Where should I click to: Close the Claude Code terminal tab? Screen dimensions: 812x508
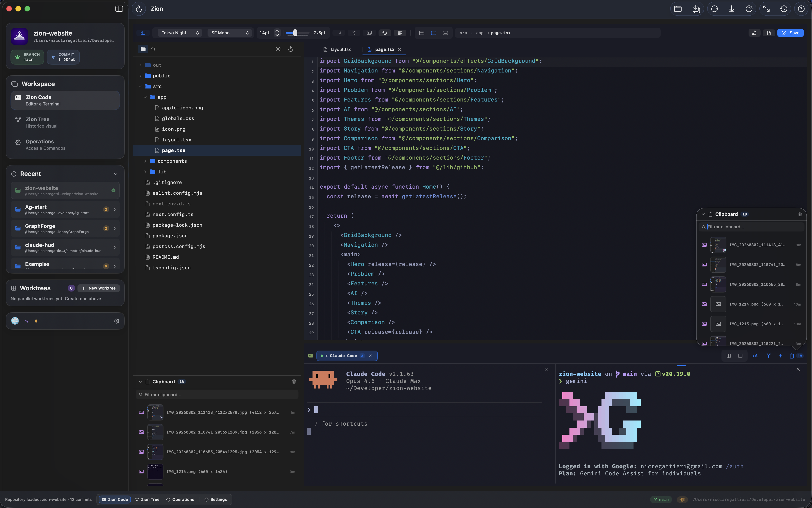tap(370, 356)
